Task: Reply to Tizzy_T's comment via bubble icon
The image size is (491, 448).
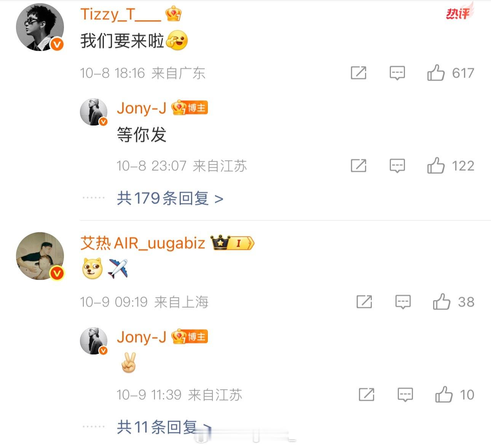Action: pos(397,73)
